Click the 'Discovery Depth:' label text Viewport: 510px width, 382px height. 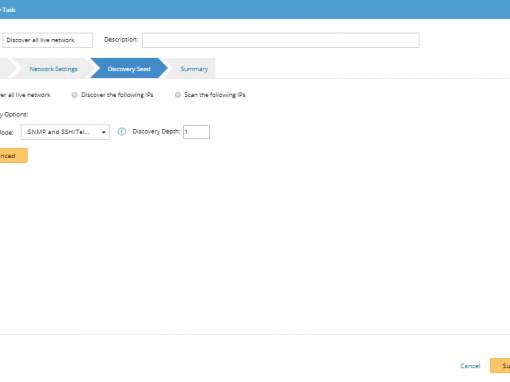click(156, 132)
